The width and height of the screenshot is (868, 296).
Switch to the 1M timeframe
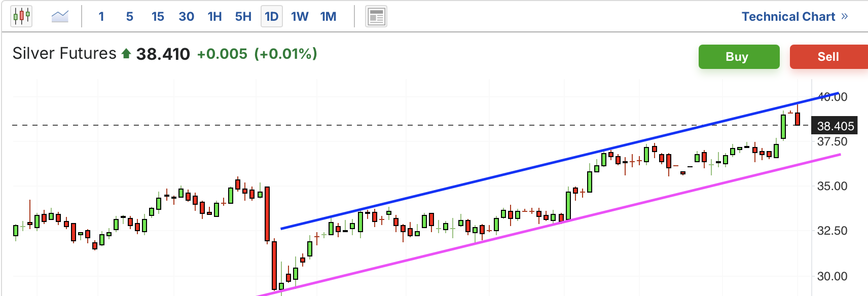pos(329,17)
